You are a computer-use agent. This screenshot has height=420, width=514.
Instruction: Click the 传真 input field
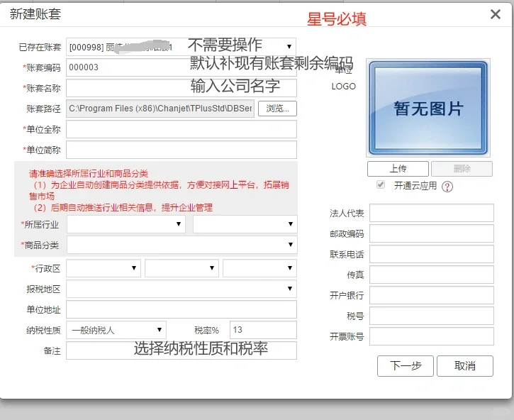click(x=432, y=275)
